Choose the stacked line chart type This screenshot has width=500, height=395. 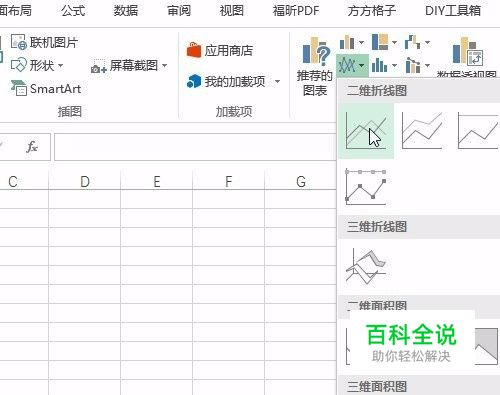422,131
